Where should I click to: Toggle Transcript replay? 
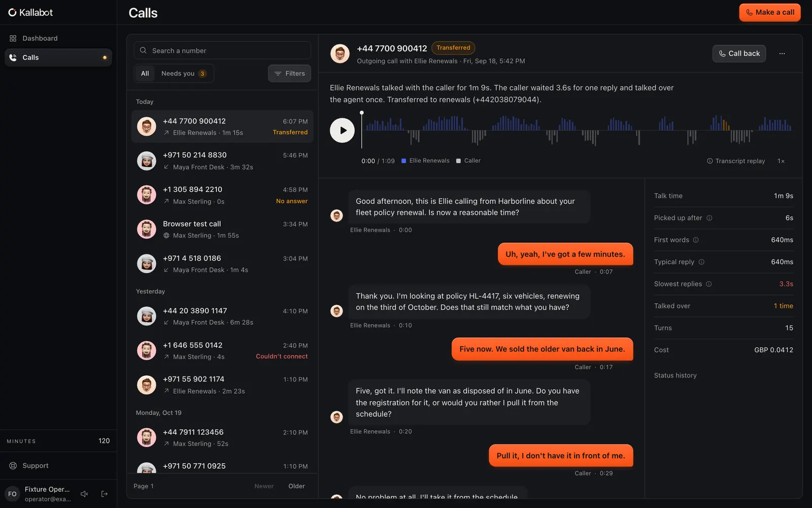click(736, 161)
